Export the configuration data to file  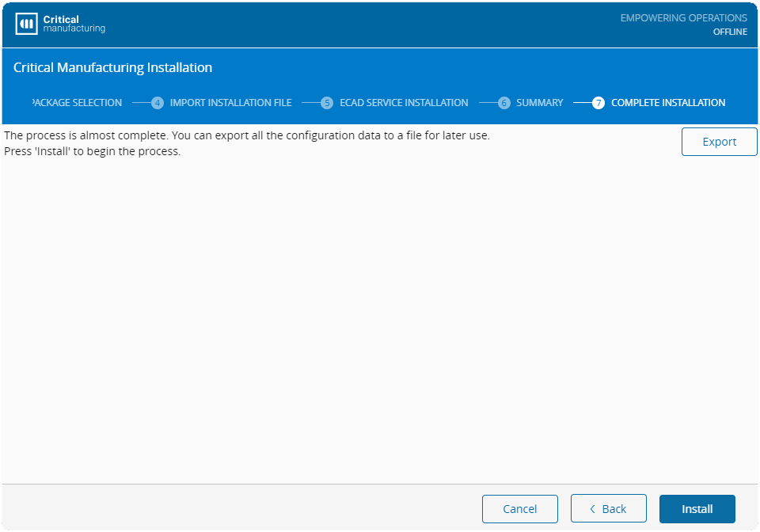pos(719,142)
